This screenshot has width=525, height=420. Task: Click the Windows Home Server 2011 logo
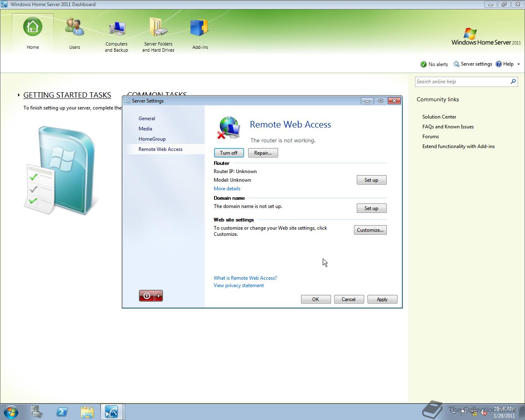click(486, 37)
